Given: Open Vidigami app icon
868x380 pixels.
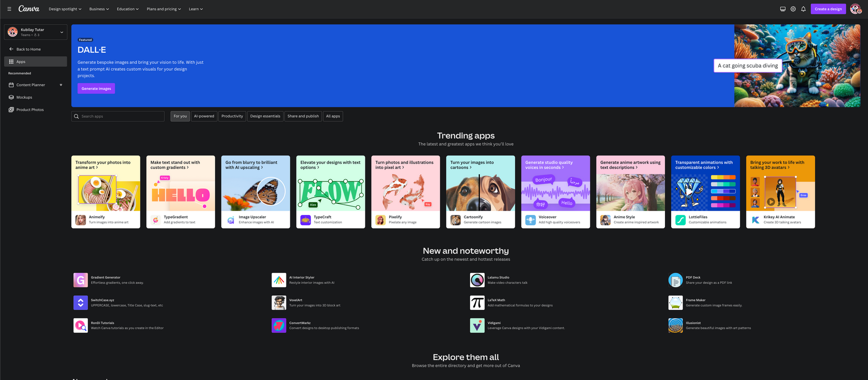Looking at the screenshot, I should click(477, 325).
